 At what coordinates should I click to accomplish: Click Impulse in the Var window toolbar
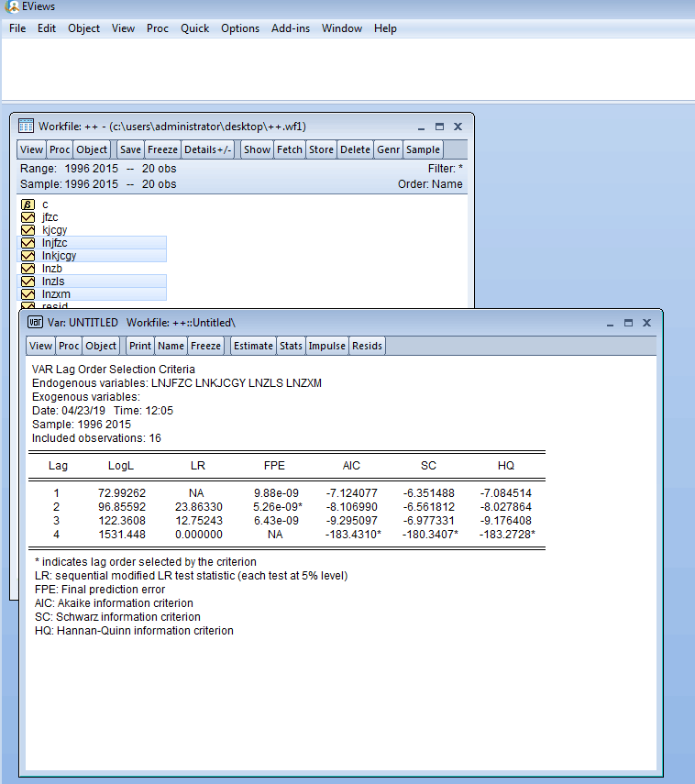[327, 346]
